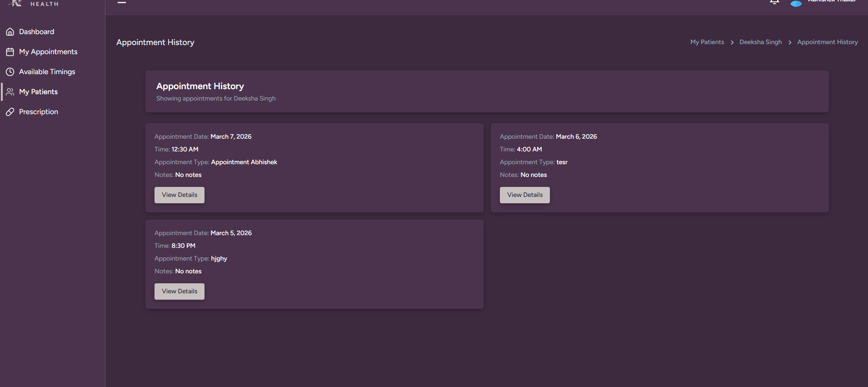The height and width of the screenshot is (387, 868).
Task: Click the Prescription pill icon
Action: (10, 112)
